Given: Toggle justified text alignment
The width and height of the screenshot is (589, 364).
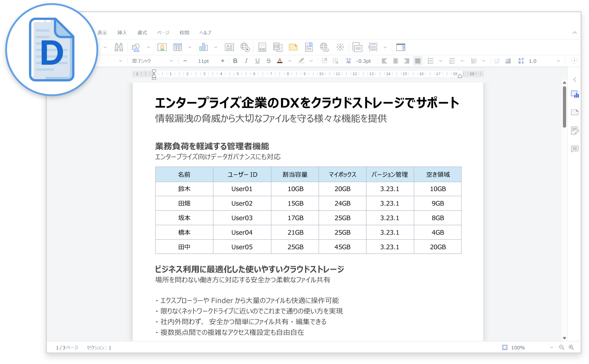Looking at the screenshot, I should coord(418,61).
